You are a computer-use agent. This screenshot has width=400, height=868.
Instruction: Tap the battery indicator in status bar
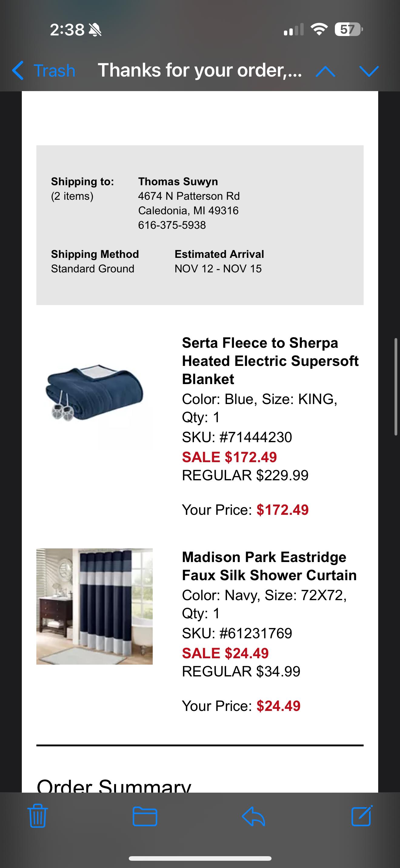(x=349, y=29)
